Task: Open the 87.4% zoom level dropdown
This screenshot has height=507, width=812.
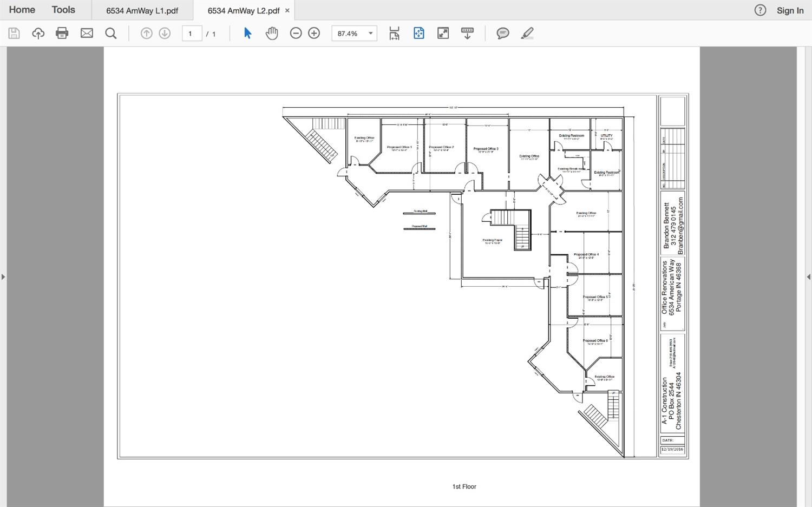Action: click(371, 34)
